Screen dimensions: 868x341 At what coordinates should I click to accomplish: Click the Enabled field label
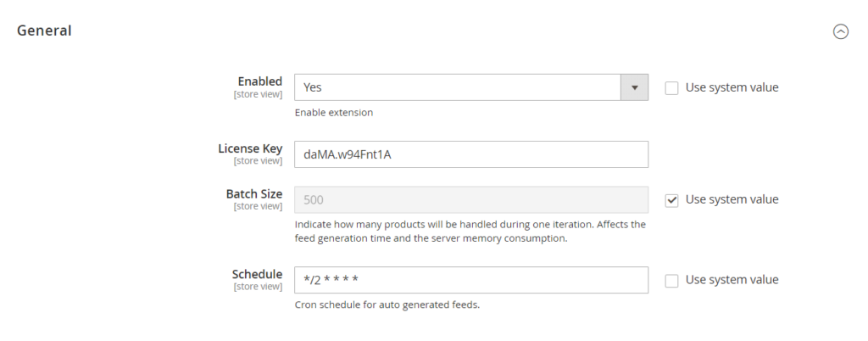point(259,81)
